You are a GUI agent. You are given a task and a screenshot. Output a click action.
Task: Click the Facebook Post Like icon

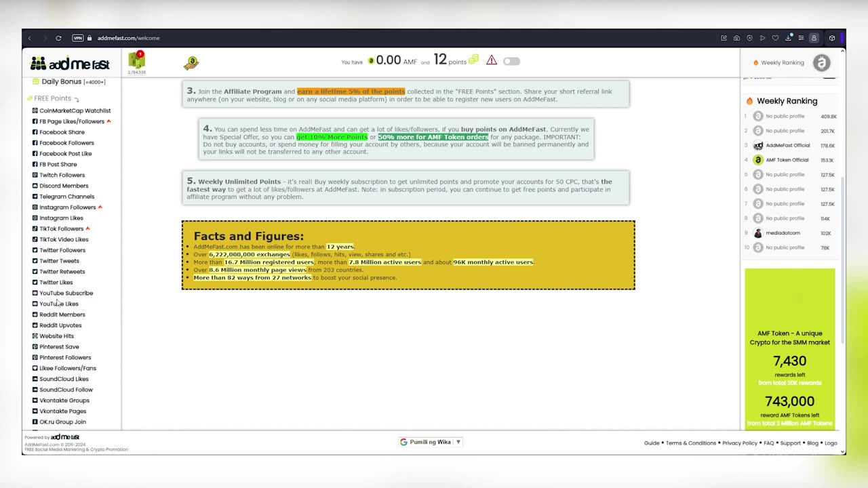pos(35,154)
